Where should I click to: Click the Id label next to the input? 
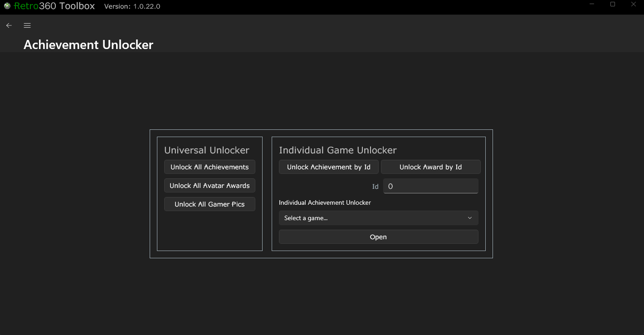pyautogui.click(x=376, y=186)
